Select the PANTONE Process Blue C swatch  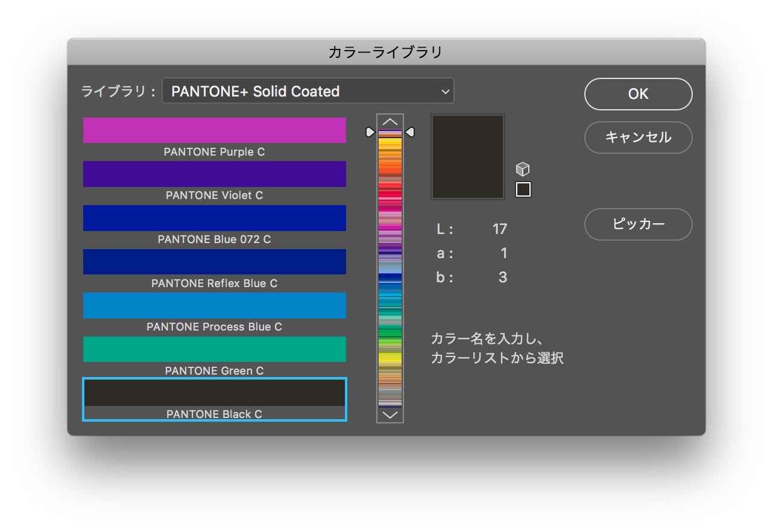tap(215, 305)
